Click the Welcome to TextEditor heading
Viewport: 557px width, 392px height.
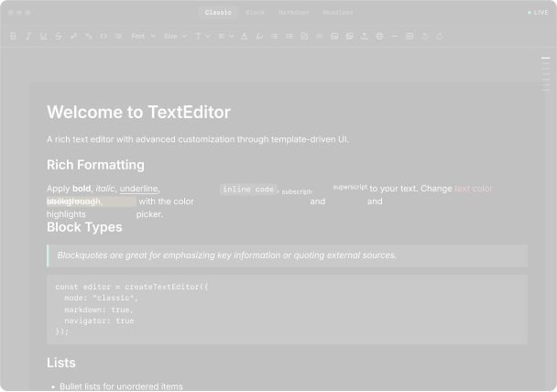pos(138,113)
